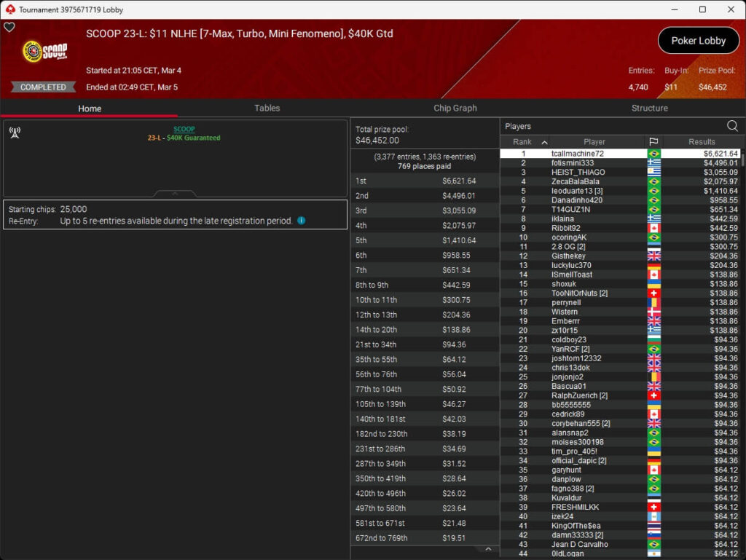Click the Re-Entry info icon
This screenshot has width=746, height=560.
[302, 221]
